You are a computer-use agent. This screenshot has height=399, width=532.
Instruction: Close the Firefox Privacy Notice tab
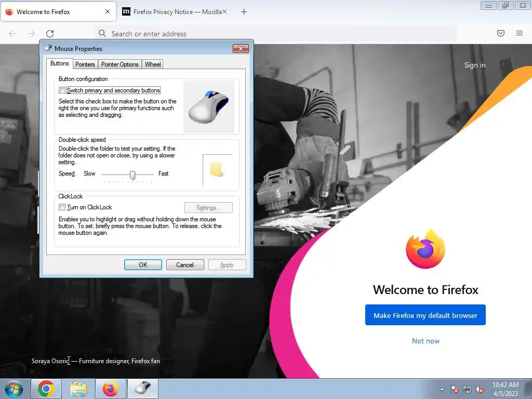click(x=224, y=11)
